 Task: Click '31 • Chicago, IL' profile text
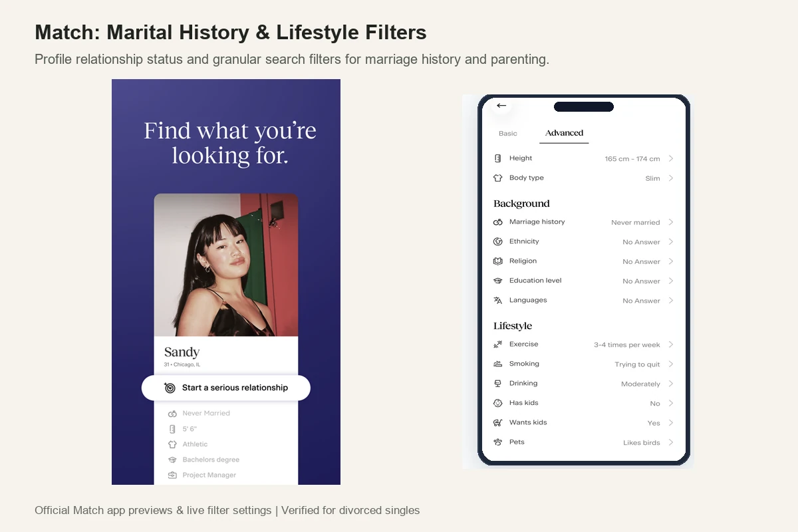pos(182,365)
